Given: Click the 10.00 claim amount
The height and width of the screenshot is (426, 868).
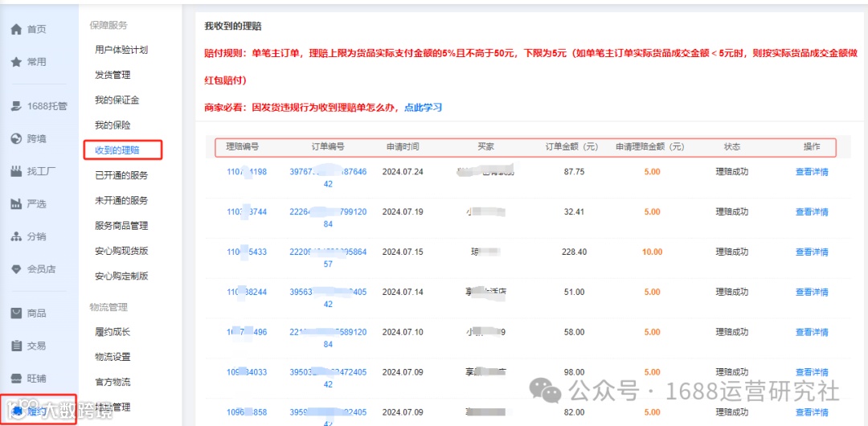Looking at the screenshot, I should (652, 252).
